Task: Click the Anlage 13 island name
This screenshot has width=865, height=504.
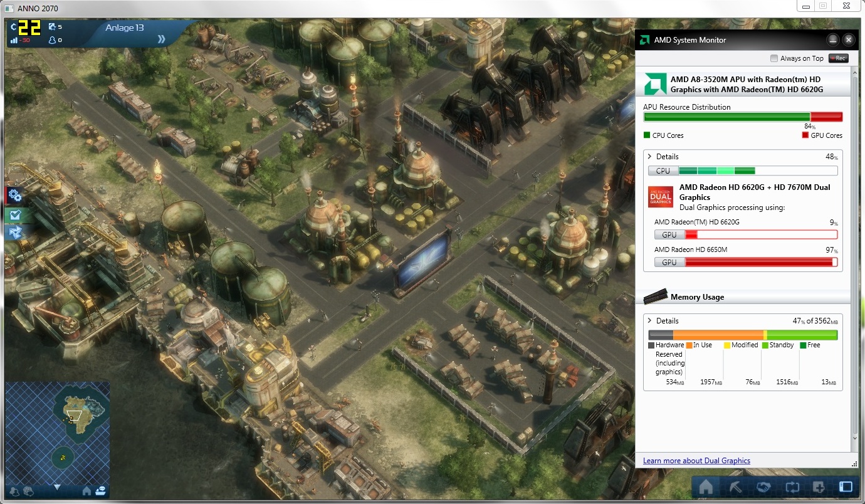Action: 125,28
